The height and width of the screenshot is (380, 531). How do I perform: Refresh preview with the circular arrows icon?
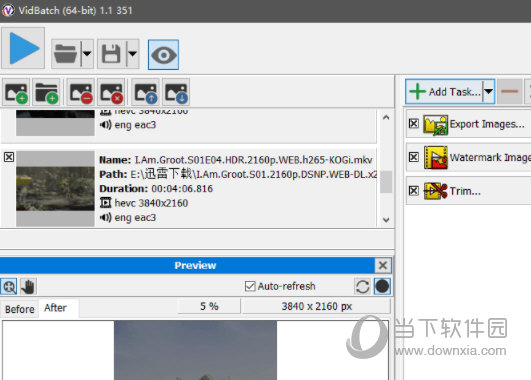(362, 287)
